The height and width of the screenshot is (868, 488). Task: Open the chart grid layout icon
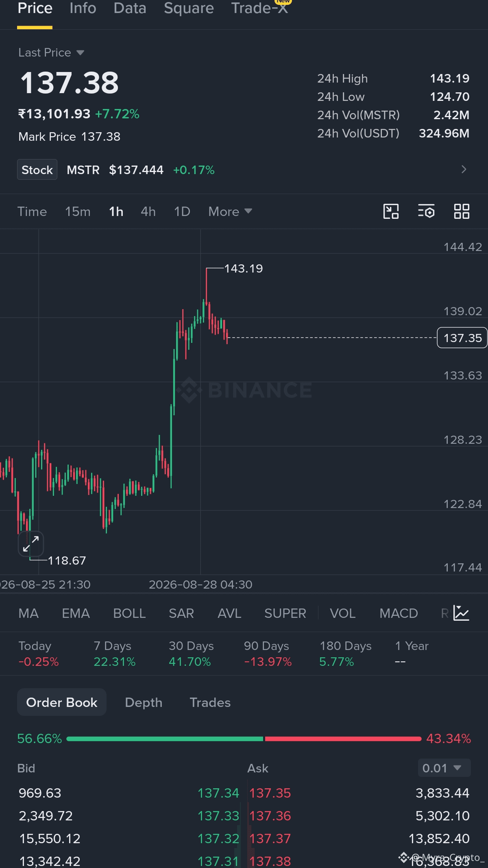pyautogui.click(x=462, y=212)
